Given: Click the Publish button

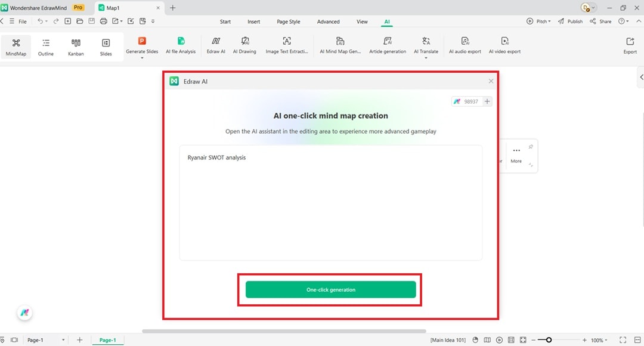Looking at the screenshot, I should pyautogui.click(x=570, y=21).
